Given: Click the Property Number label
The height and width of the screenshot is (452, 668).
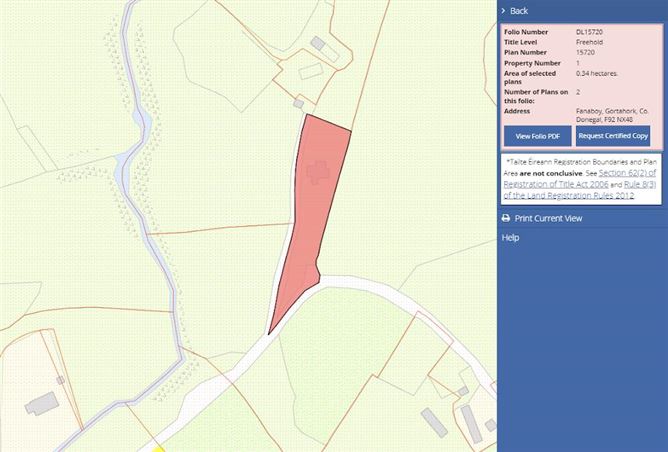Looking at the screenshot, I should click(532, 63).
